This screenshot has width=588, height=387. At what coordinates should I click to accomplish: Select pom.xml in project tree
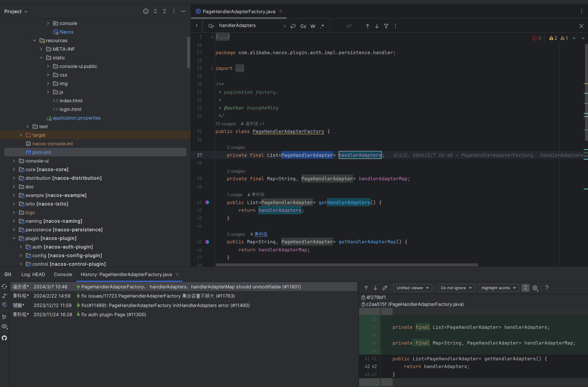(x=95, y=152)
